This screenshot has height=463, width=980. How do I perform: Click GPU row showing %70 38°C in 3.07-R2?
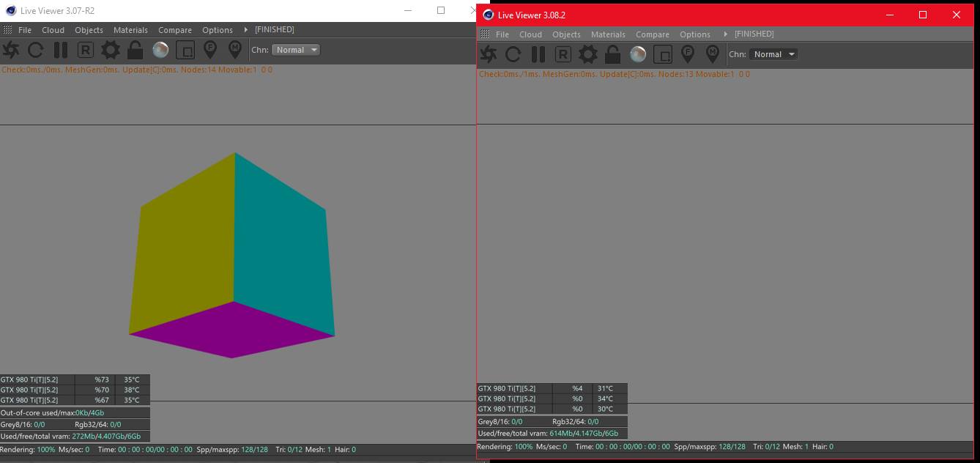pyautogui.click(x=75, y=390)
